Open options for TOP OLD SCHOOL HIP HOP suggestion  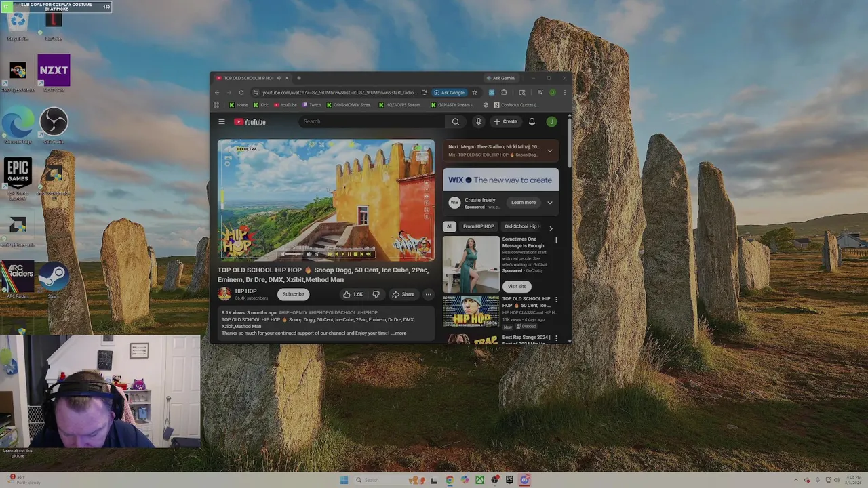tap(556, 300)
